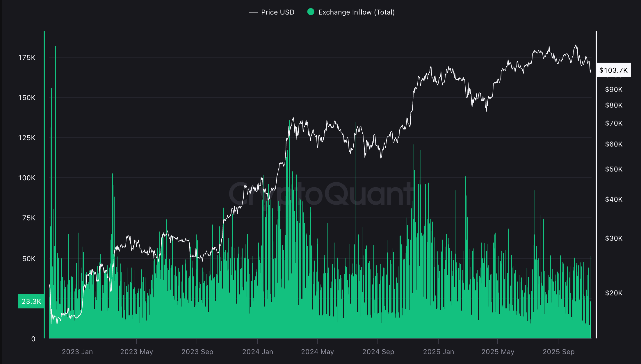Click the 2025 Sep x-axis label

pos(558,352)
